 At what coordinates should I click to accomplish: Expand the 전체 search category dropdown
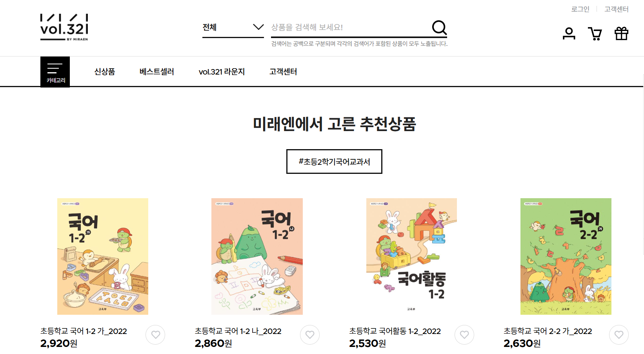coord(233,27)
